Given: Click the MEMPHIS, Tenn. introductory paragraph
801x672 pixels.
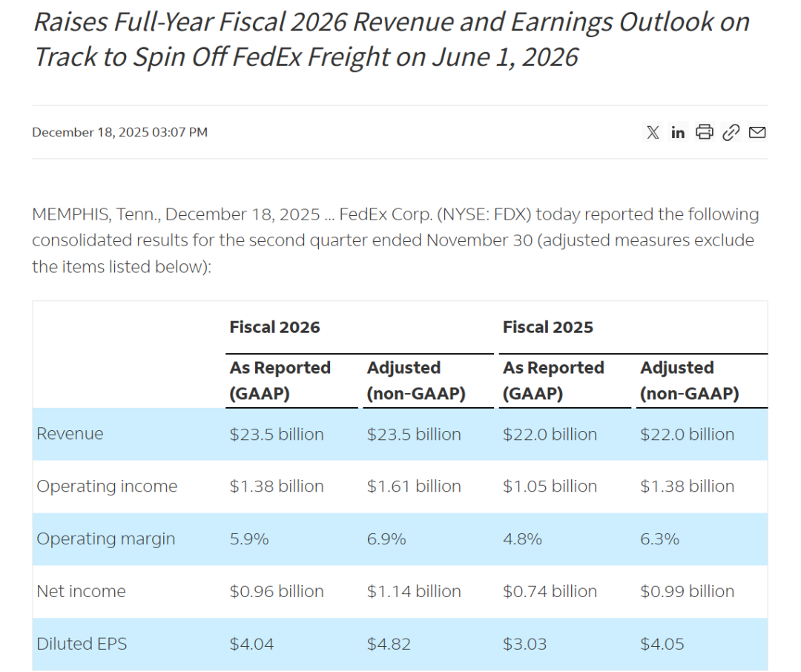Looking at the screenshot, I should pyautogui.click(x=395, y=240).
